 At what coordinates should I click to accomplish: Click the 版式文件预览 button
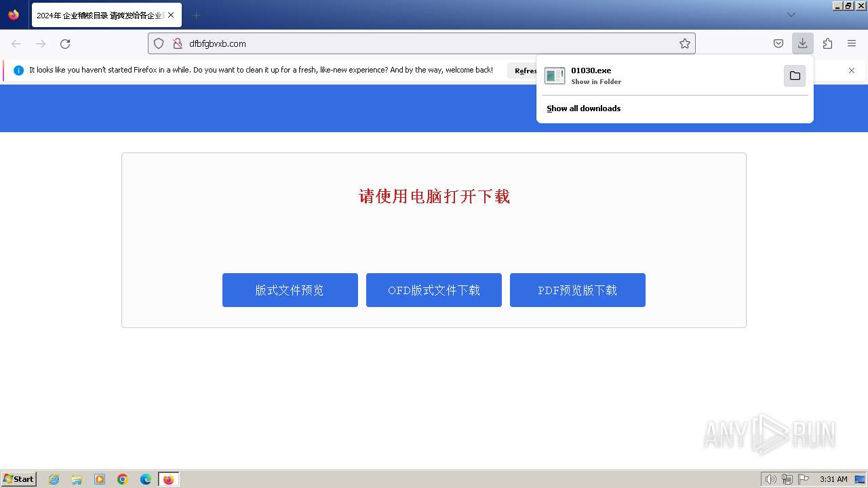[290, 290]
